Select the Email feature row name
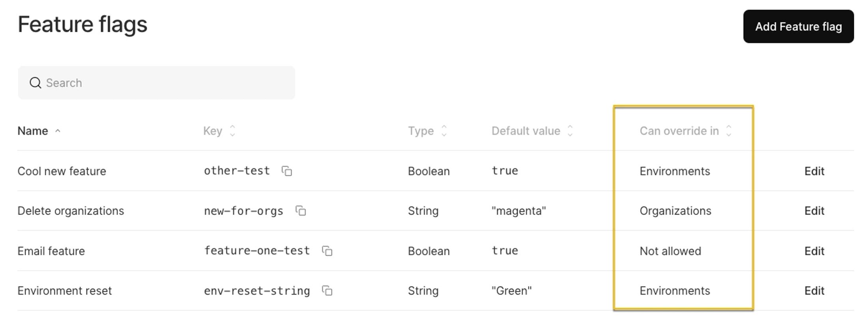Image resolution: width=868 pixels, height=319 pixels. point(51,251)
